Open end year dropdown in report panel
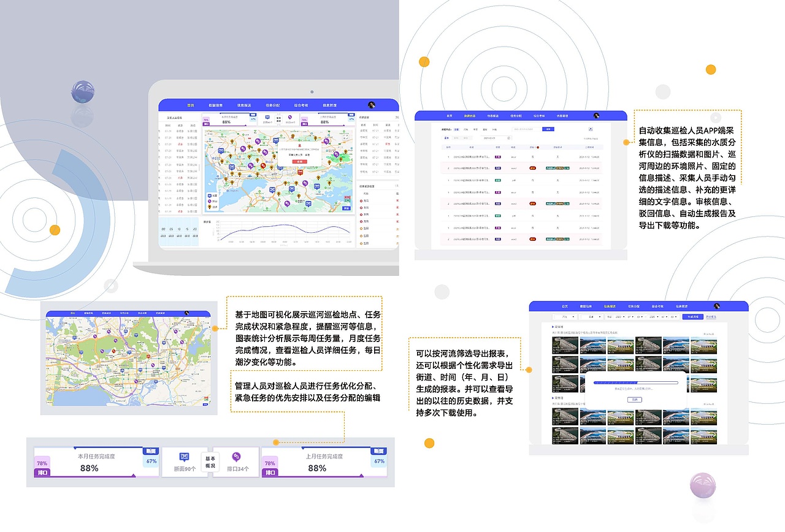This screenshot has width=785, height=532. (x=654, y=317)
